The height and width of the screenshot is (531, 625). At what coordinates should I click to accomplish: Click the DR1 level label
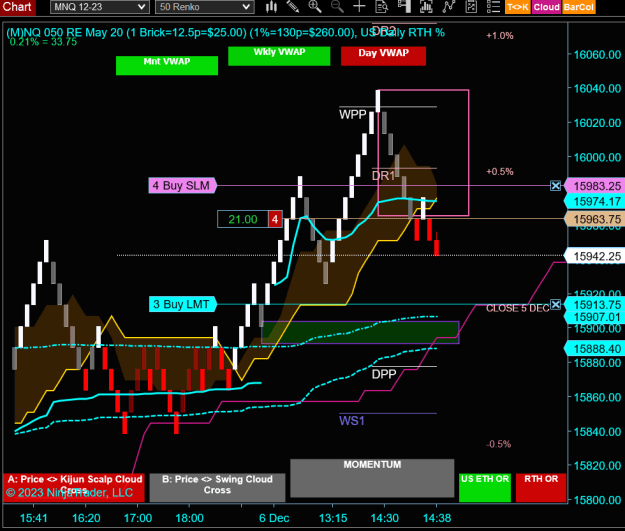coord(383,175)
